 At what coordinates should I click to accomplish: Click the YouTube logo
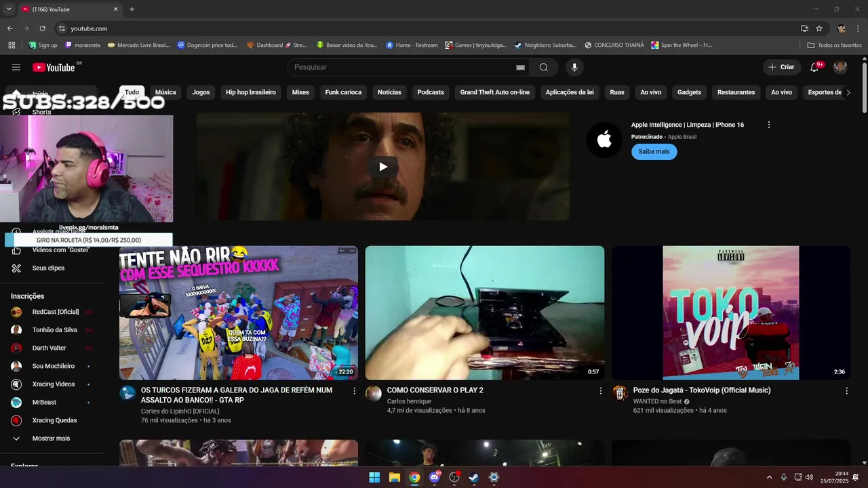pos(54,67)
